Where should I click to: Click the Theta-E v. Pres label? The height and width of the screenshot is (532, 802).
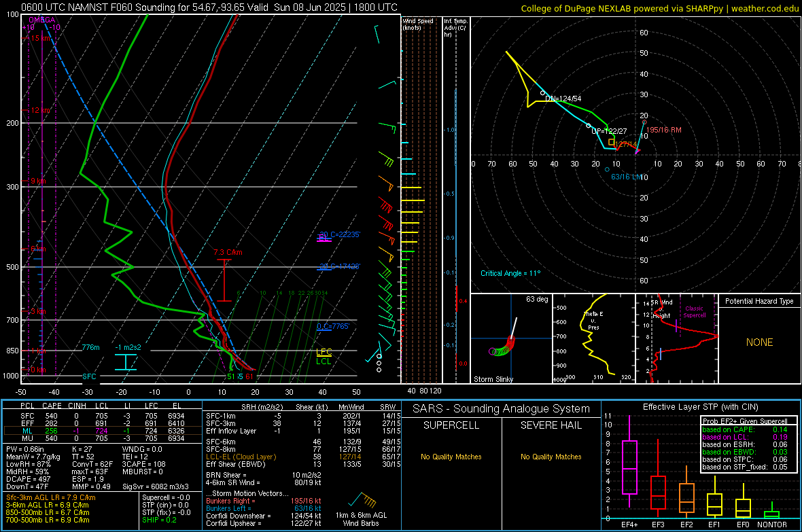click(x=593, y=320)
